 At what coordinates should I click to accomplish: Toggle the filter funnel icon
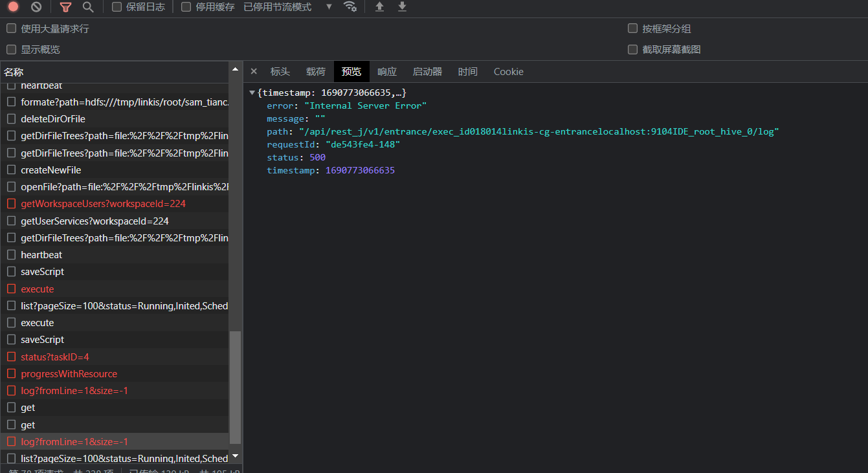point(65,7)
